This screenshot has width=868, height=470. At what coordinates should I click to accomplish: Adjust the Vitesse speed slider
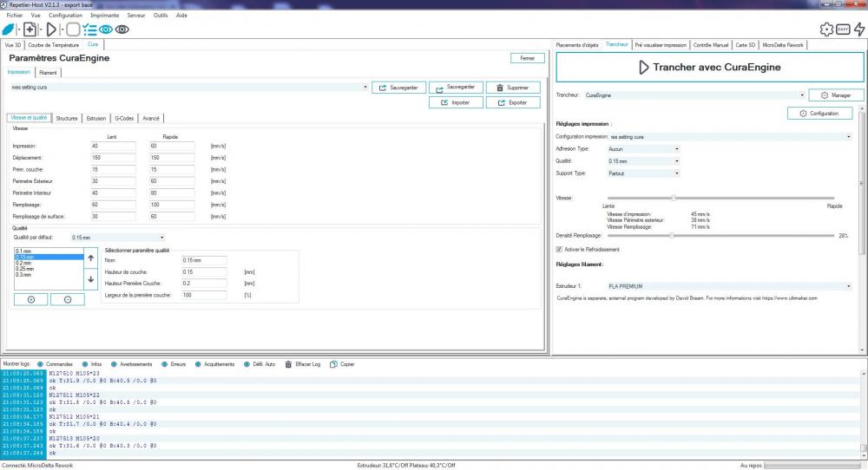[720, 198]
